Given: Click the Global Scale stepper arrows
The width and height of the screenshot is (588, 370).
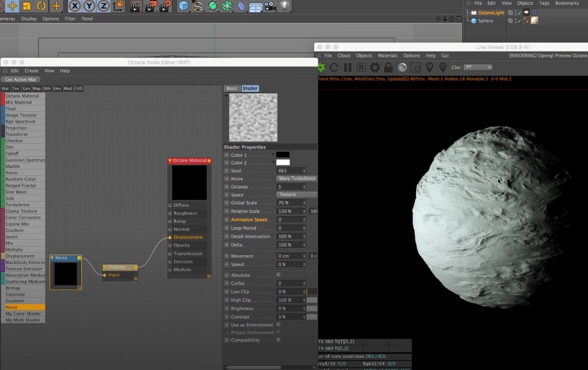Looking at the screenshot, I should click(x=304, y=203).
